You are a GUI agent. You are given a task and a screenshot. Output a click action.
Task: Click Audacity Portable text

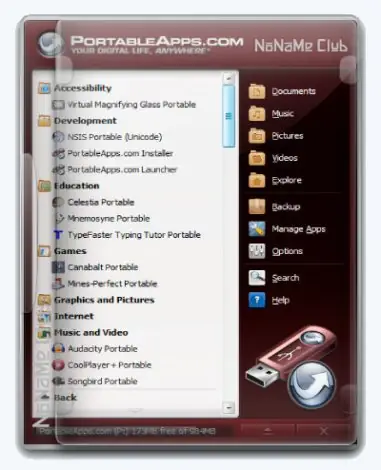pyautogui.click(x=103, y=349)
